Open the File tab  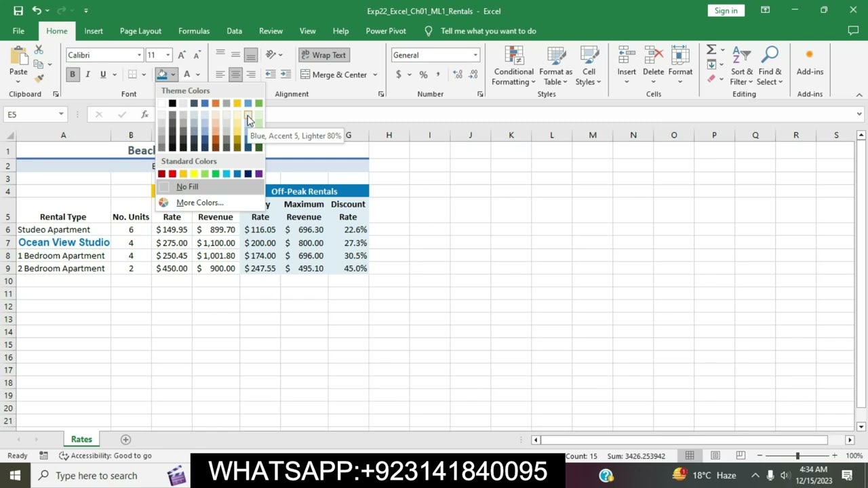click(18, 31)
